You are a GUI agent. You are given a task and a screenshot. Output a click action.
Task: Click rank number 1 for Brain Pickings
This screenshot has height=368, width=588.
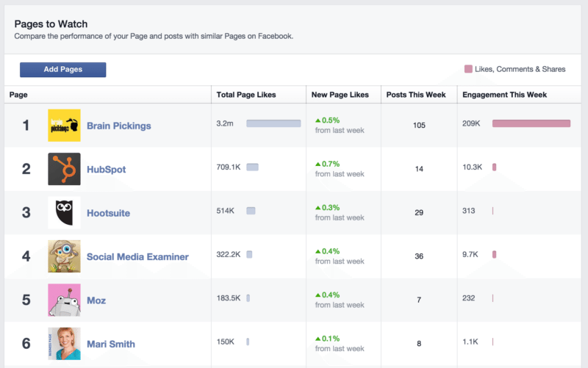26,126
